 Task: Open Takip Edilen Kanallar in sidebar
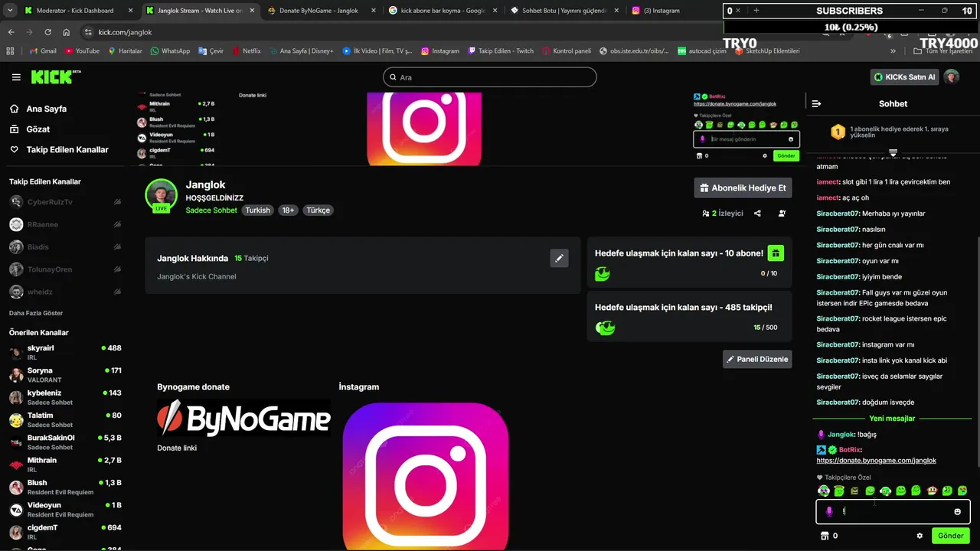click(59, 150)
